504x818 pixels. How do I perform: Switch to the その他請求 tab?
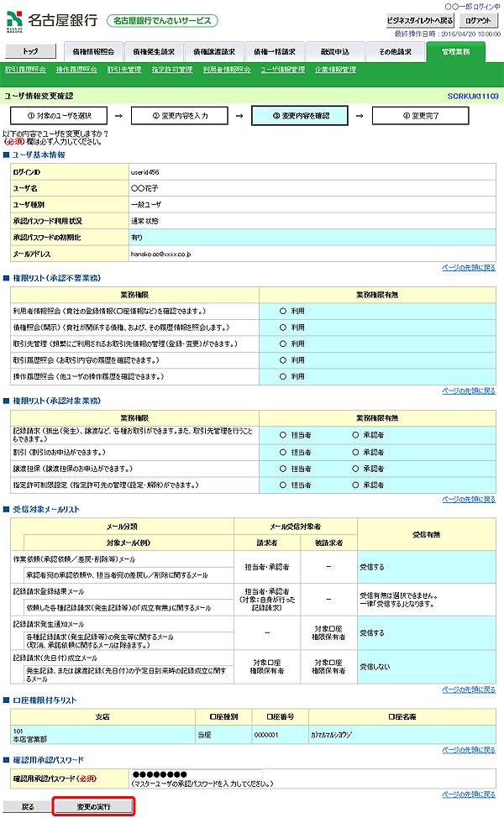point(396,51)
